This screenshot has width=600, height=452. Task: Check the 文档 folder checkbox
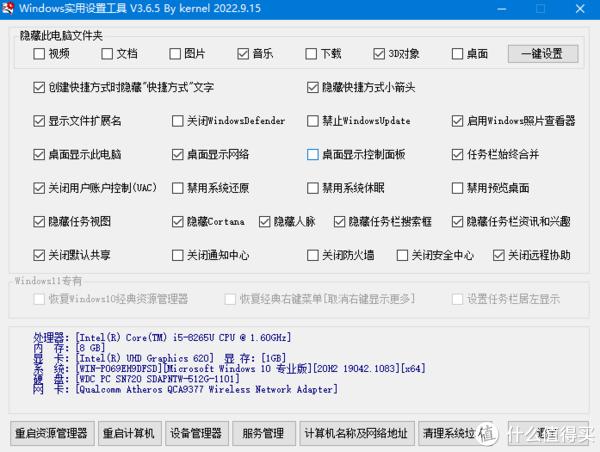(107, 54)
